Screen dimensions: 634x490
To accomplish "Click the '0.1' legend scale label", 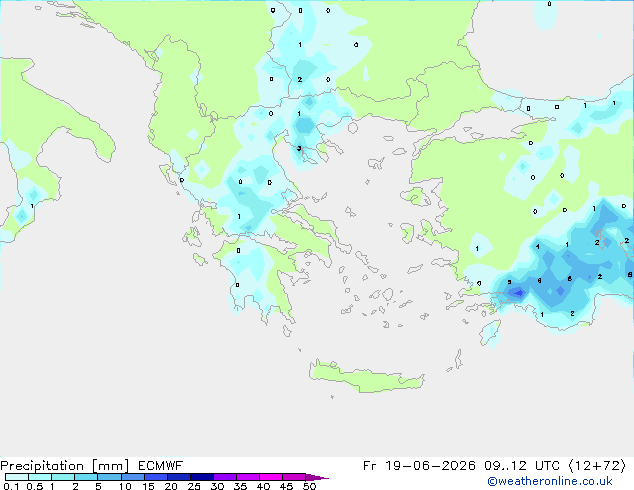I will [11, 486].
